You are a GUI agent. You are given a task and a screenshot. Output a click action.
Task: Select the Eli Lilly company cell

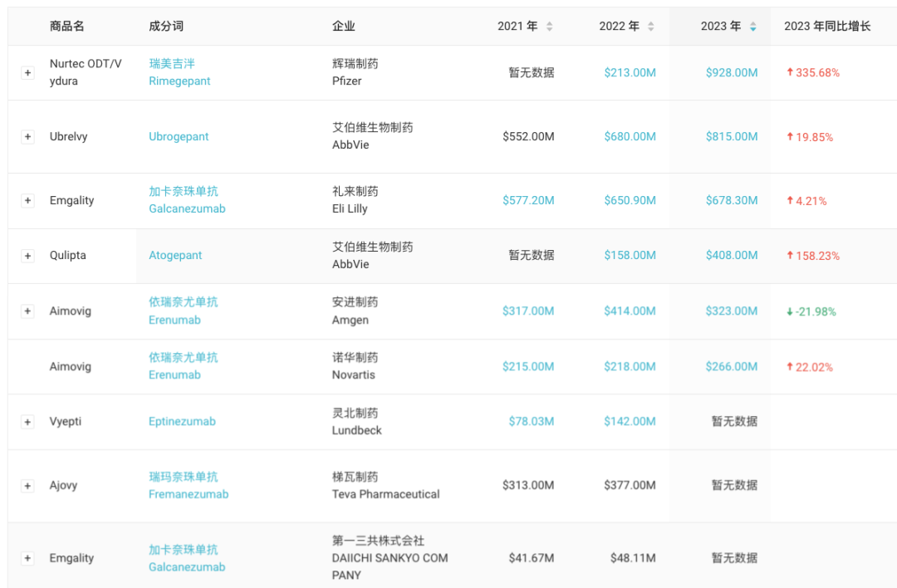pyautogui.click(x=355, y=200)
